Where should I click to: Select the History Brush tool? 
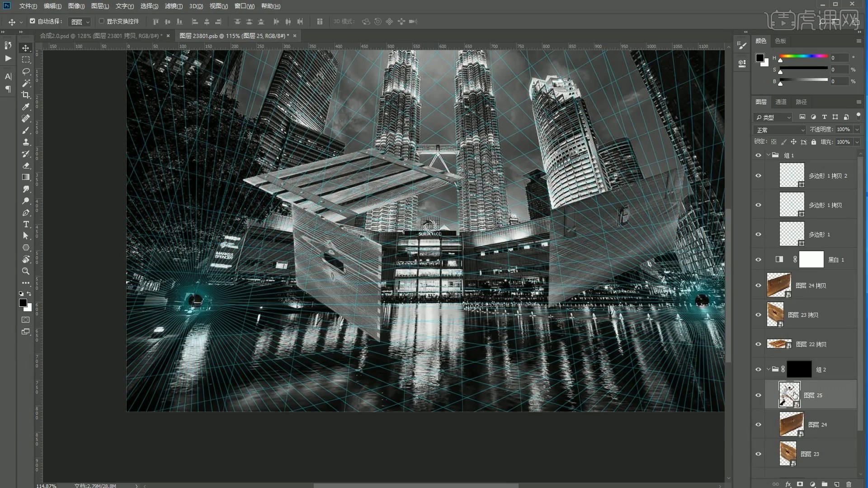26,154
